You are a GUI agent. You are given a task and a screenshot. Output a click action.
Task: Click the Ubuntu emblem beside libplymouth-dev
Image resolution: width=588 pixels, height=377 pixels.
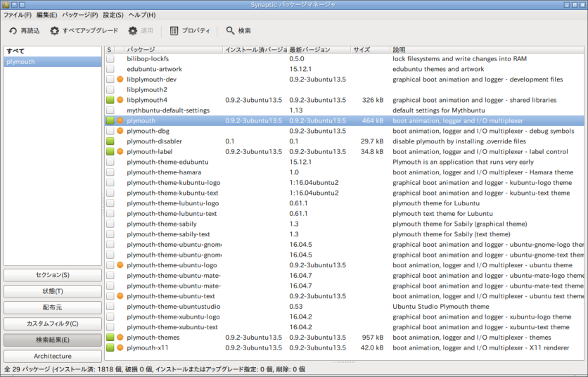point(120,79)
